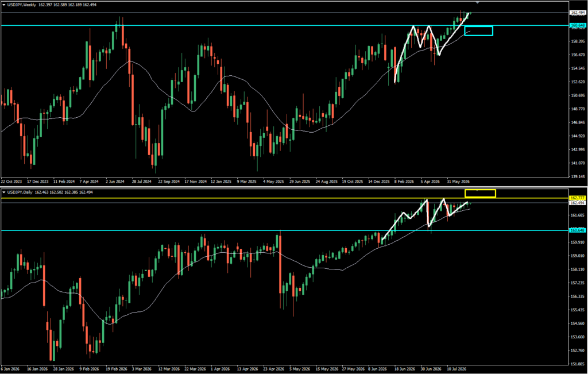Click the 17 Dec 2023 date label
588x374 pixels.
click(x=38, y=181)
